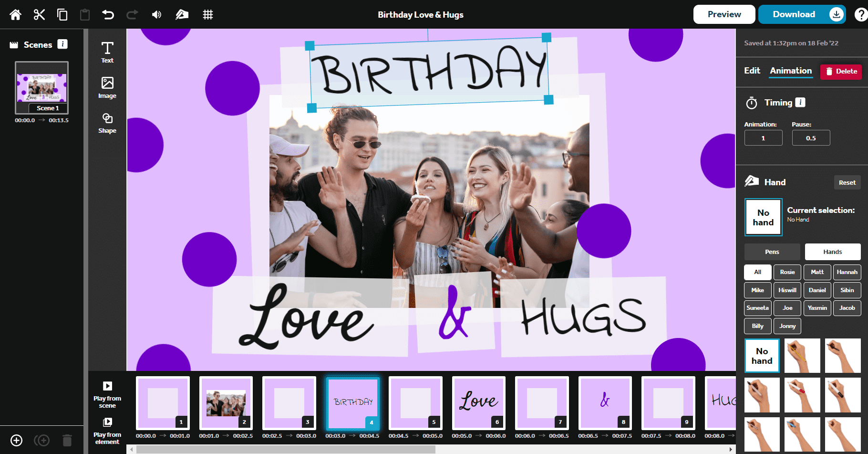Select timeline element 6 Love
Image resolution: width=868 pixels, height=454 pixels.
pyautogui.click(x=479, y=402)
